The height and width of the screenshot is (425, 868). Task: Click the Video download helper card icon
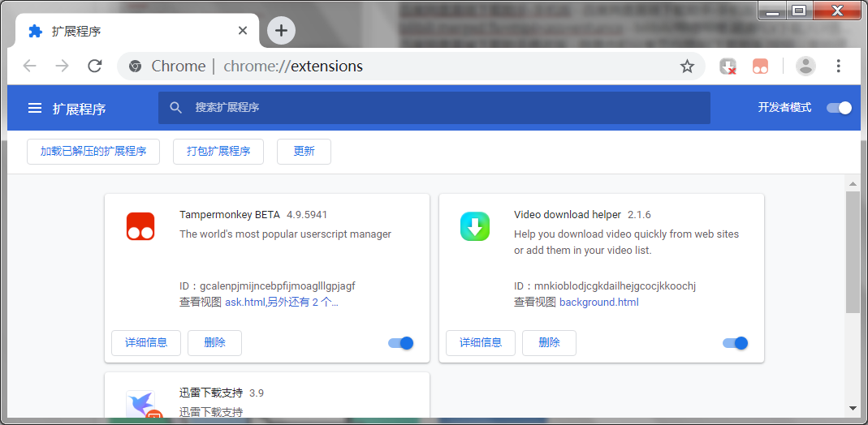tap(475, 226)
